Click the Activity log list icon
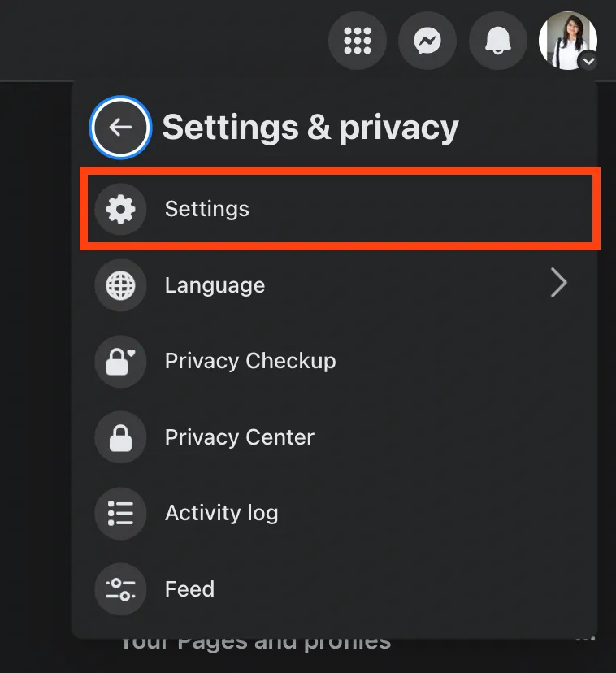The image size is (616, 673). tap(120, 514)
